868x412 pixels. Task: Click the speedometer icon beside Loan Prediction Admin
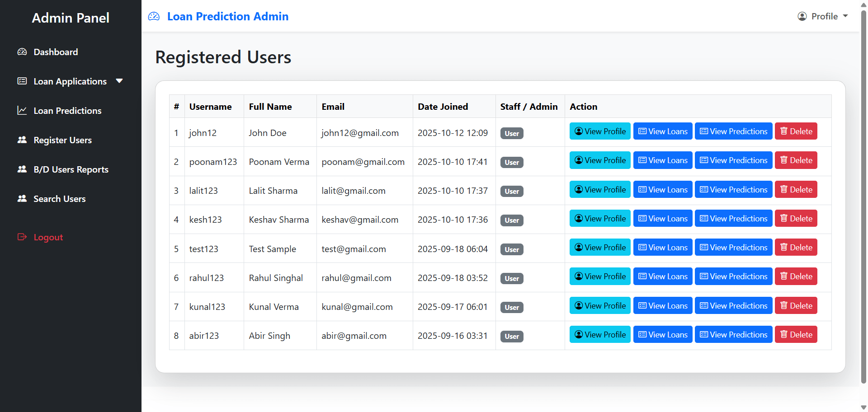point(154,17)
